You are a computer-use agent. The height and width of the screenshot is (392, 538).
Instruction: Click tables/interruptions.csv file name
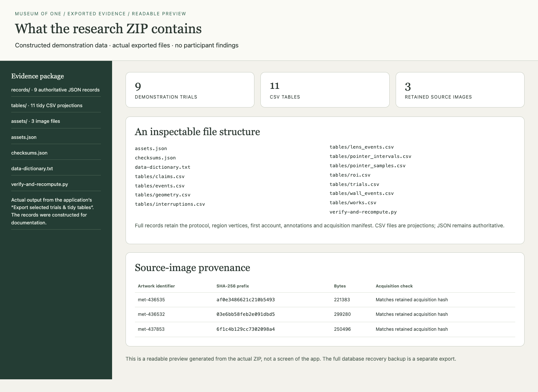coord(170,204)
